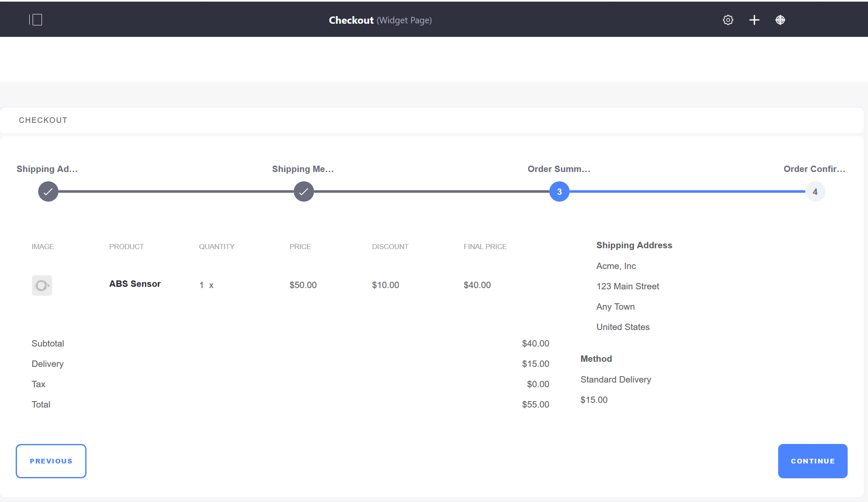Screen dimensions: 868x502
Task: Click the active Order Summary step 3 icon
Action: [x=559, y=191]
